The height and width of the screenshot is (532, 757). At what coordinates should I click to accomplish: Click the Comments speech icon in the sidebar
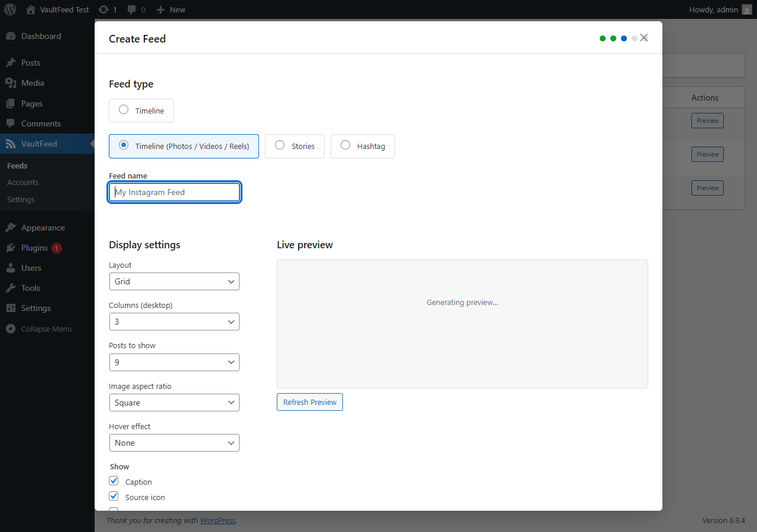point(11,124)
